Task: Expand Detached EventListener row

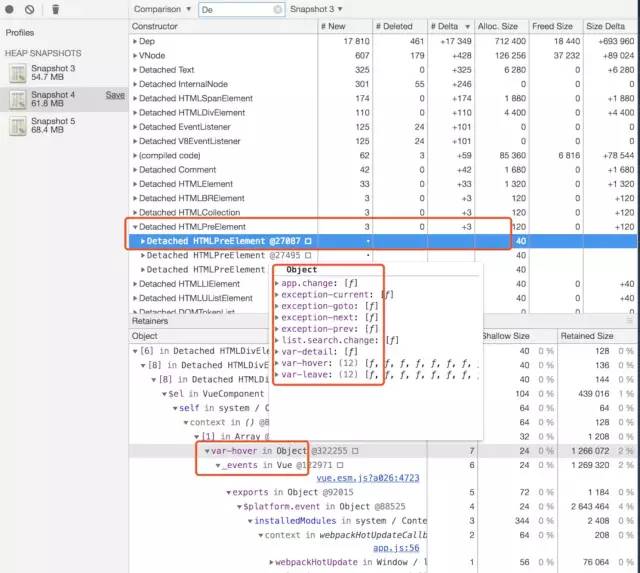Action: (x=135, y=127)
